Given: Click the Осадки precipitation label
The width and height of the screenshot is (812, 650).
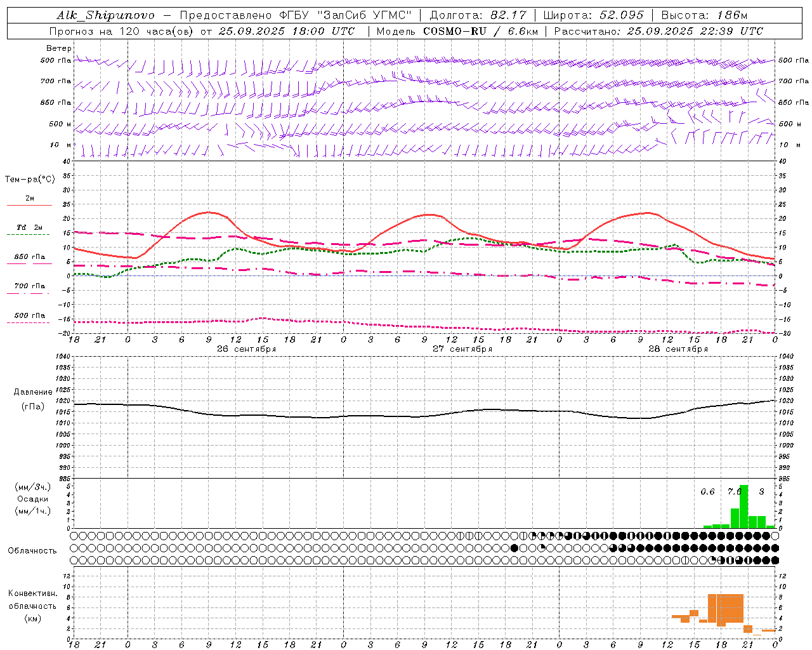Looking at the screenshot, I should (32, 499).
